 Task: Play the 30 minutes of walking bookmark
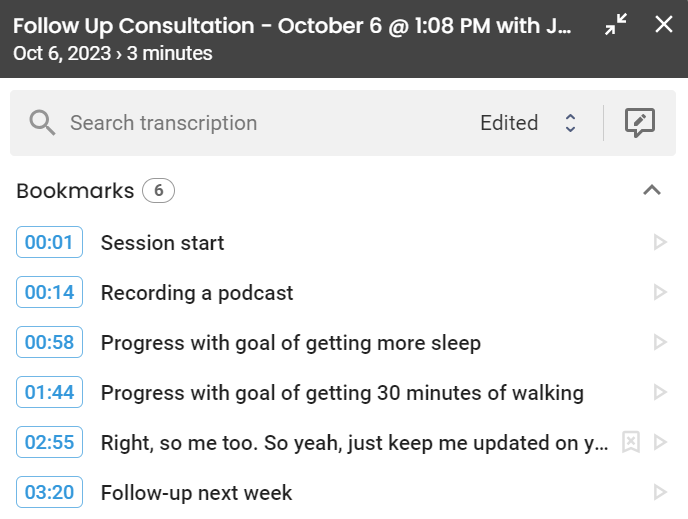(660, 392)
